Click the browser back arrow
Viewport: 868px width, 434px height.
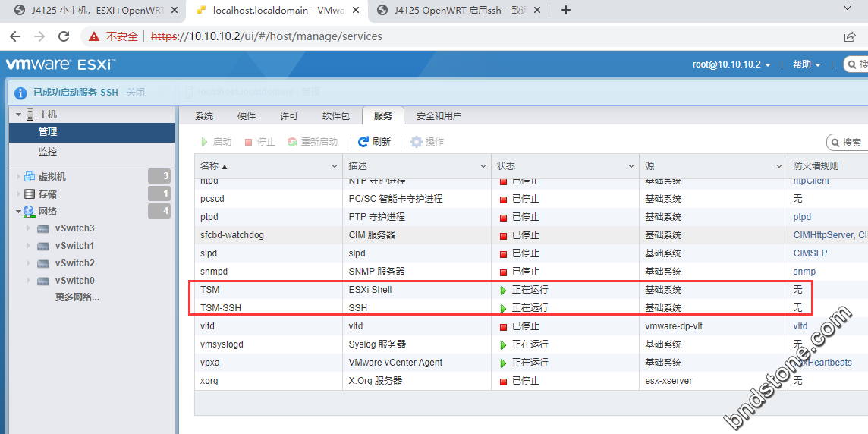(x=15, y=36)
